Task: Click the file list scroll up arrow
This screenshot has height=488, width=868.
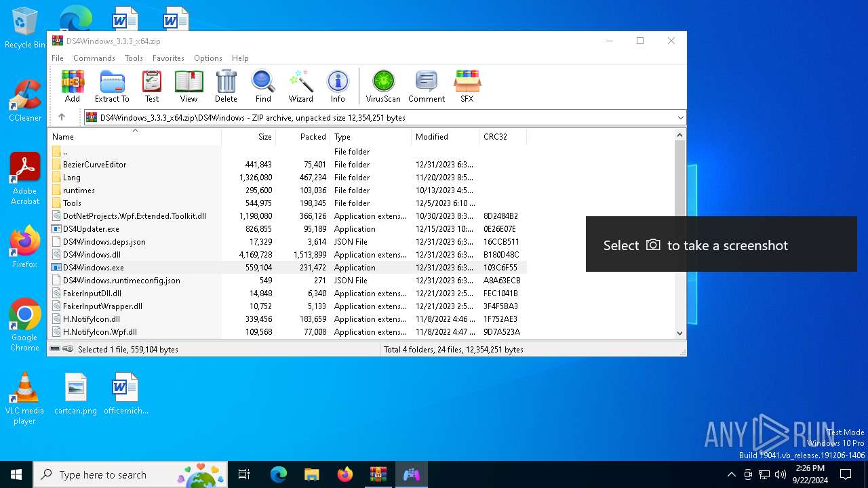Action: (x=680, y=136)
